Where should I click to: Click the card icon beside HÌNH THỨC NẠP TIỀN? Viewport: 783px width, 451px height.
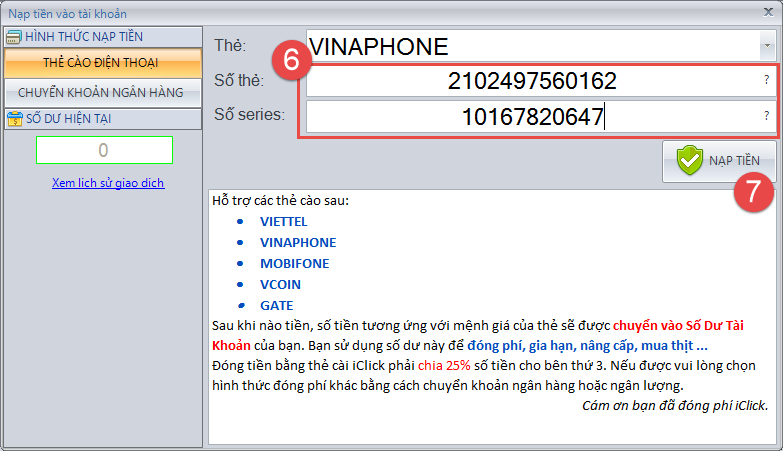[13, 37]
